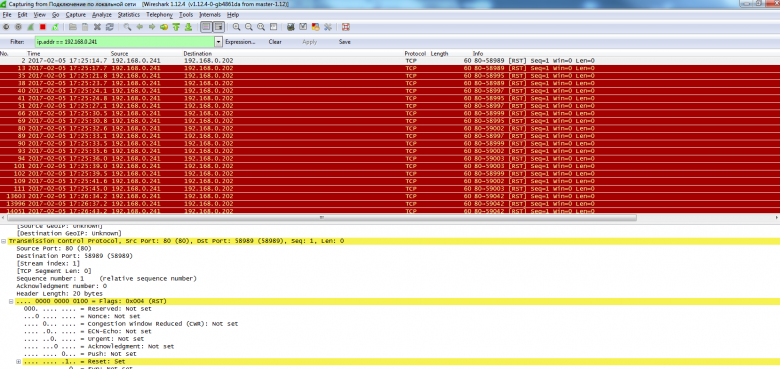This screenshot has width=780, height=369.
Task: Click the Expression... button
Action: coord(240,42)
